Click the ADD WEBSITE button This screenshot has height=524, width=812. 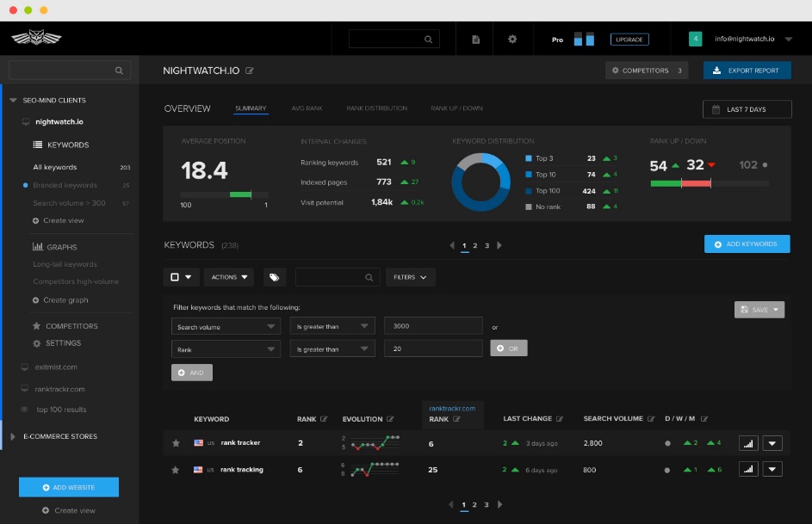(x=69, y=487)
